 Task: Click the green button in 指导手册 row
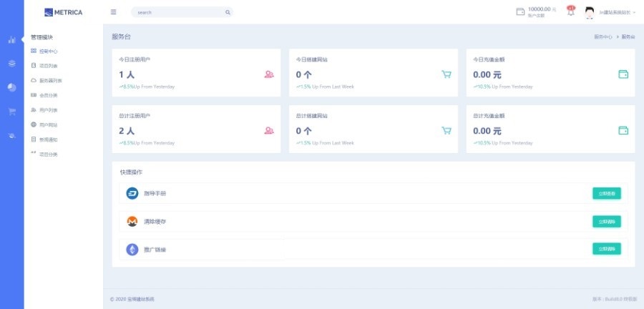607,193
